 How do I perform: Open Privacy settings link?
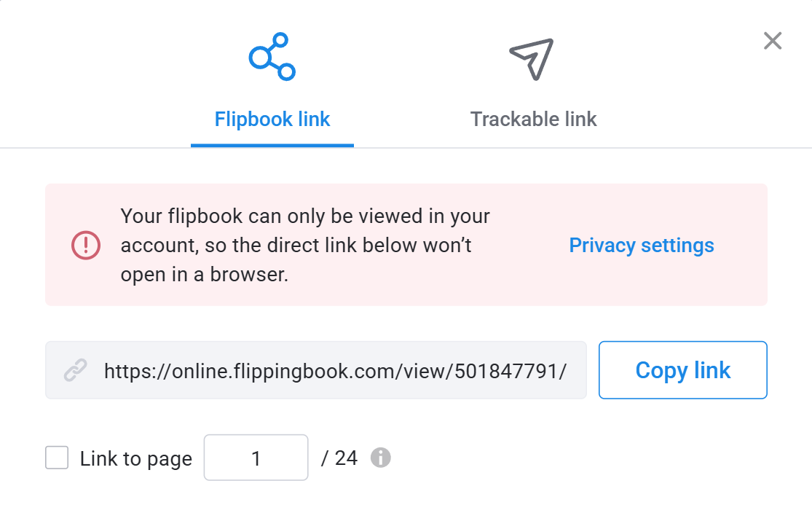[642, 245]
